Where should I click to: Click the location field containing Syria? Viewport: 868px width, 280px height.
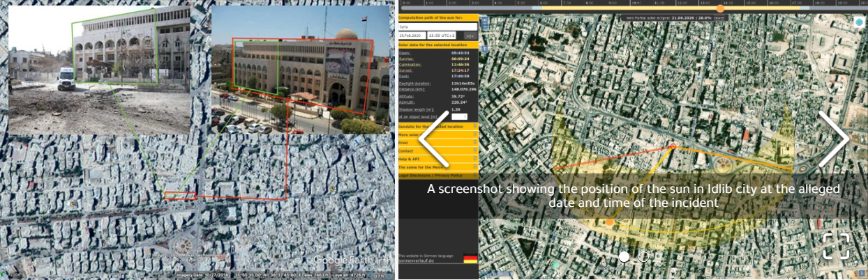point(437,26)
